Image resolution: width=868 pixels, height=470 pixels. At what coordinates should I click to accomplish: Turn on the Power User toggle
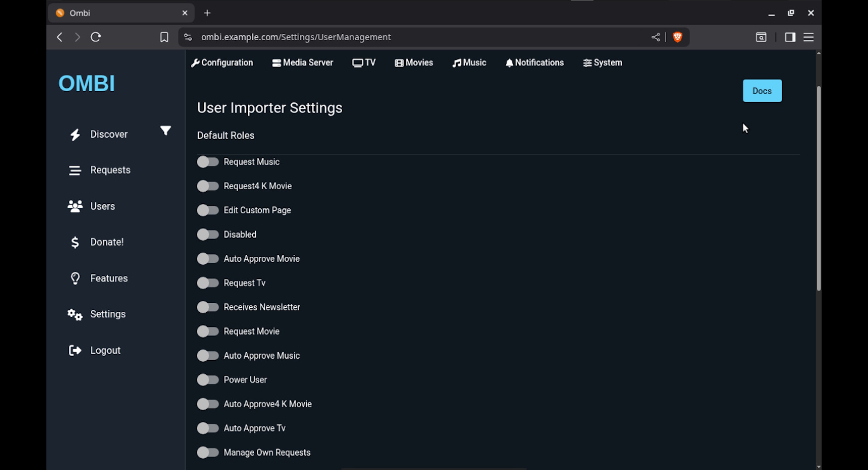208,380
